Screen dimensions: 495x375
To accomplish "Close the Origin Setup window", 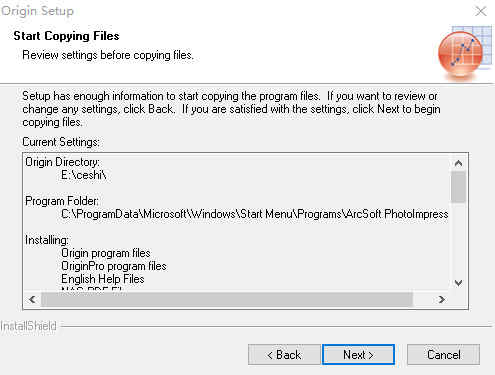I will (481, 11).
